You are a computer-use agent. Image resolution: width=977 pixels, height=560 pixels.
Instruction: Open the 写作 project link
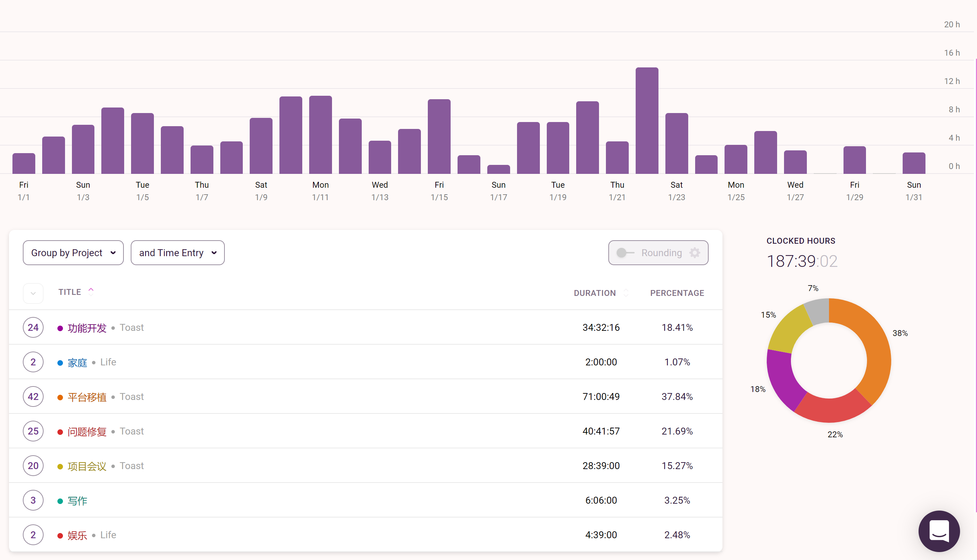click(x=77, y=501)
